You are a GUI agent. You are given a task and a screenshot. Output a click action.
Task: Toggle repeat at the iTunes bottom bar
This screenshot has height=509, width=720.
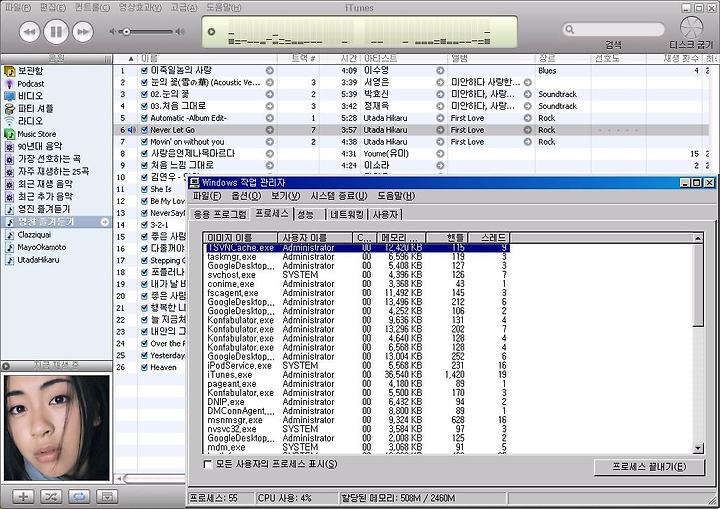tap(79, 496)
